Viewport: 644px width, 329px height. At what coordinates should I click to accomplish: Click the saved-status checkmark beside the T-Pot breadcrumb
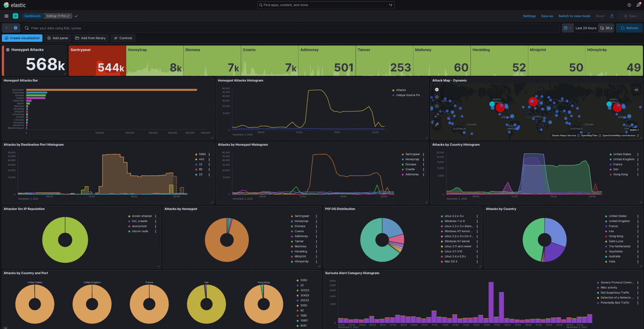76,16
